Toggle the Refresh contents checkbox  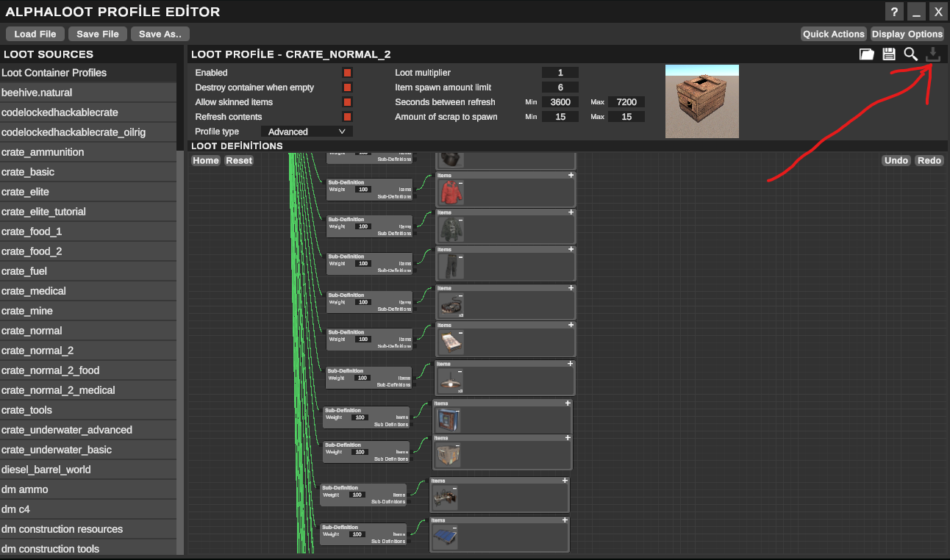(x=347, y=117)
